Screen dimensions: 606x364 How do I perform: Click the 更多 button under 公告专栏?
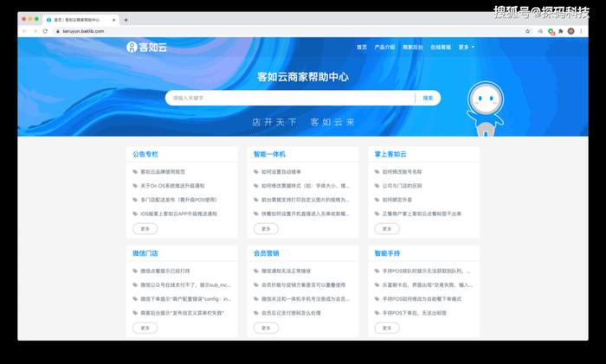pyautogui.click(x=145, y=229)
